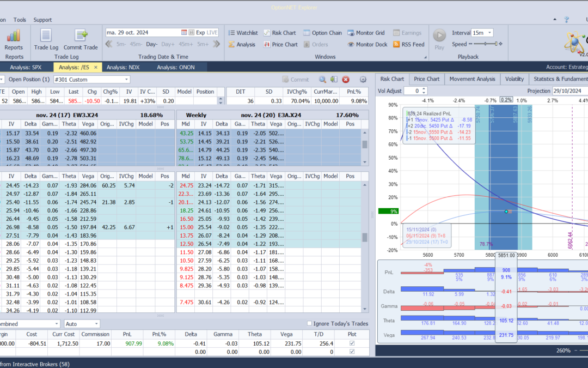
Task: Expand the Auto dropdown
Action: click(96, 324)
